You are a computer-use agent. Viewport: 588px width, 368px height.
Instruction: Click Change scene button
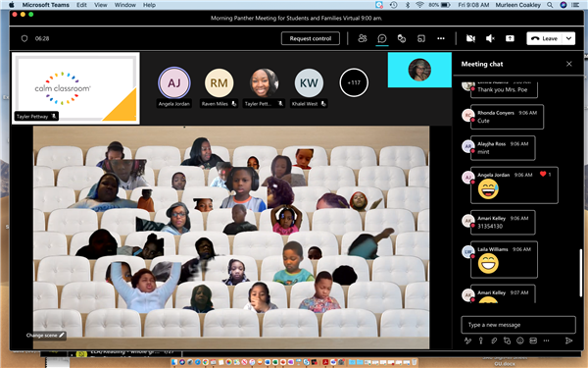pyautogui.click(x=45, y=335)
